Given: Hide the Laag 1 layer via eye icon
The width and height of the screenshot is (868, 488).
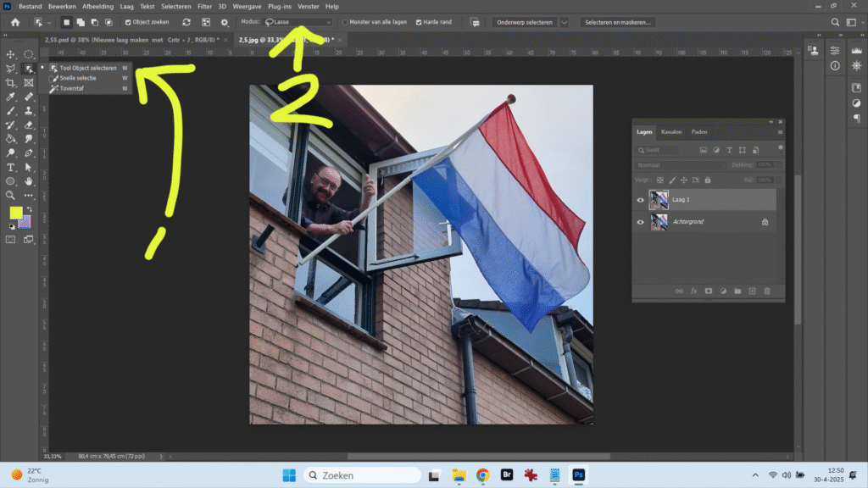Looking at the screenshot, I should pos(641,200).
